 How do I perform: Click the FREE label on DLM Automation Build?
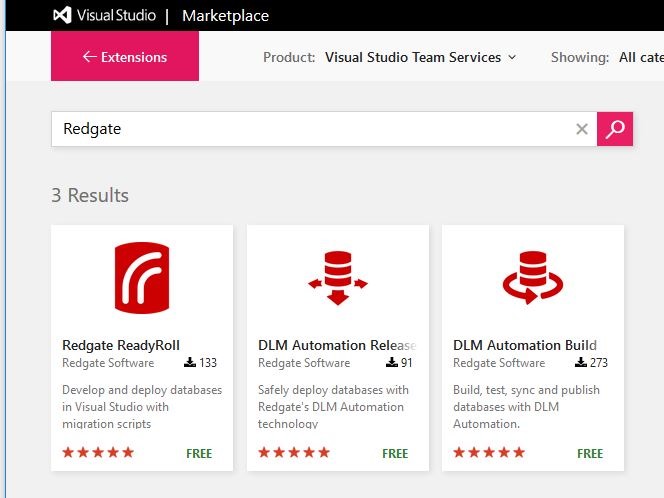590,453
